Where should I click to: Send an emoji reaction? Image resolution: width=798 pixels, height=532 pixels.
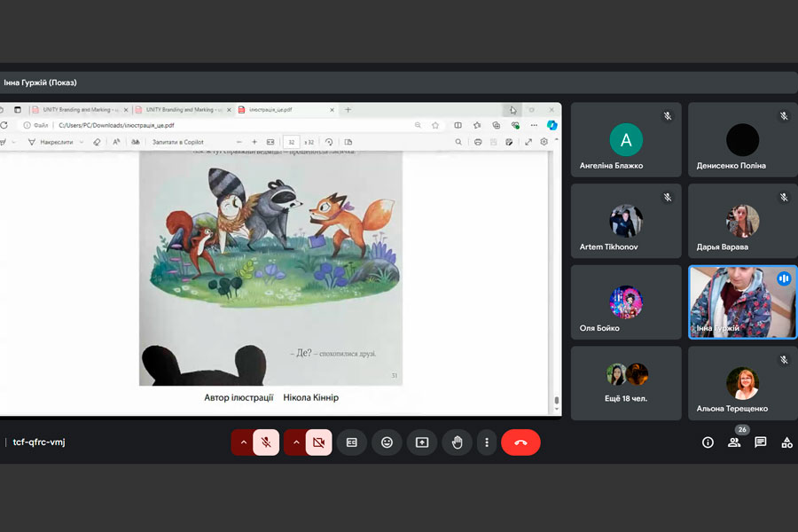pos(387,442)
